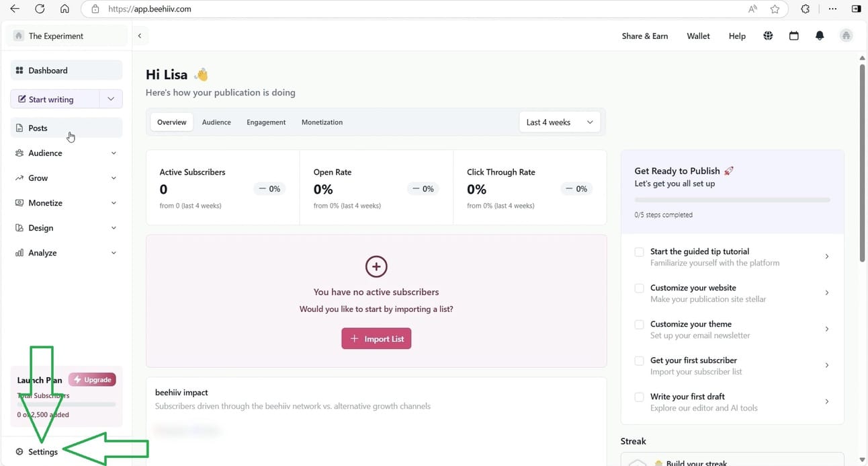Screen dimensions: 868x466
Task: Click the beehiiv impact heading
Action: point(181,392)
